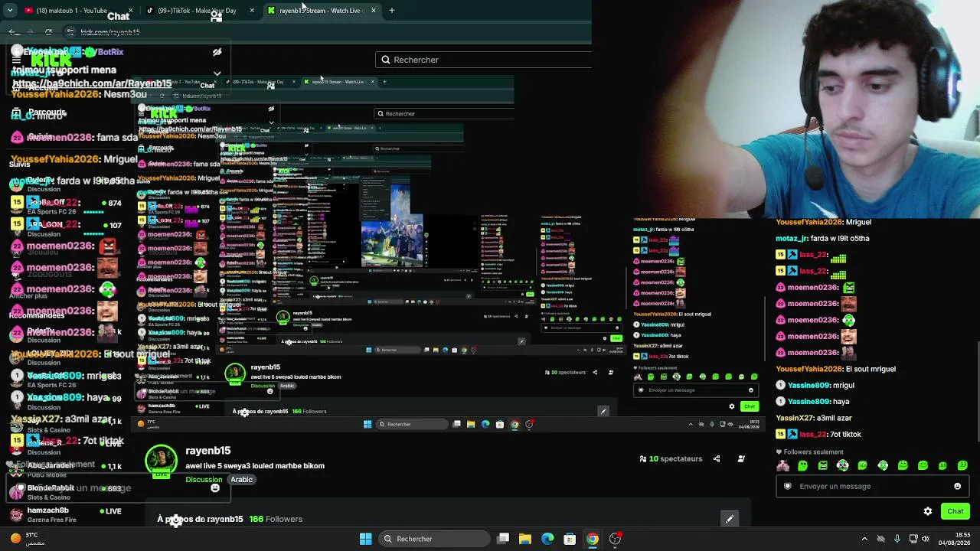Image resolution: width=980 pixels, height=551 pixels.
Task: Open the Kick hamburger sidebar menu
Action: 16,60
